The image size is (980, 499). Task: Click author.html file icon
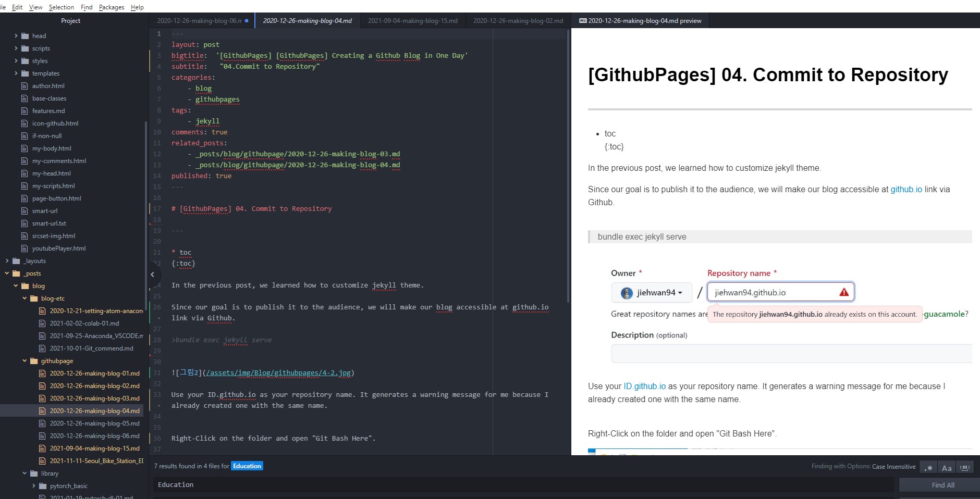24,86
